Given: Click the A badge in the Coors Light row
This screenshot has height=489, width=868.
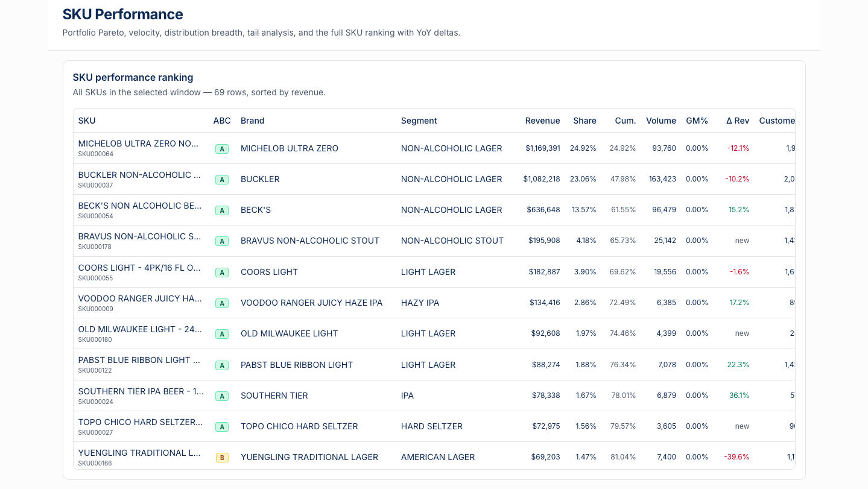Looking at the screenshot, I should coord(222,272).
